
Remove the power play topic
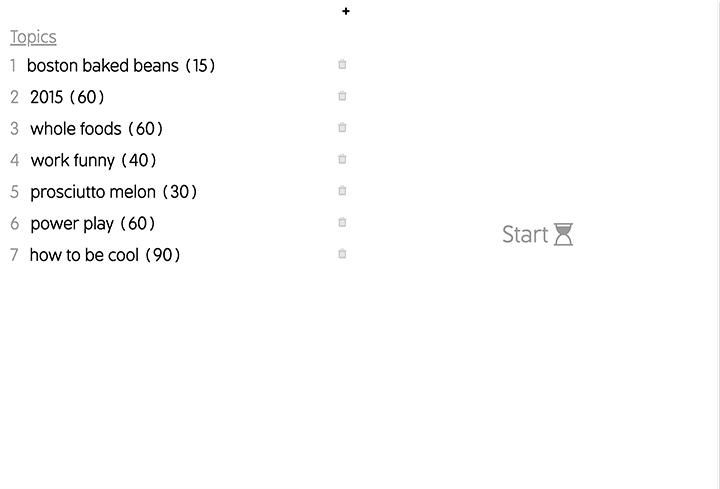[x=342, y=222]
